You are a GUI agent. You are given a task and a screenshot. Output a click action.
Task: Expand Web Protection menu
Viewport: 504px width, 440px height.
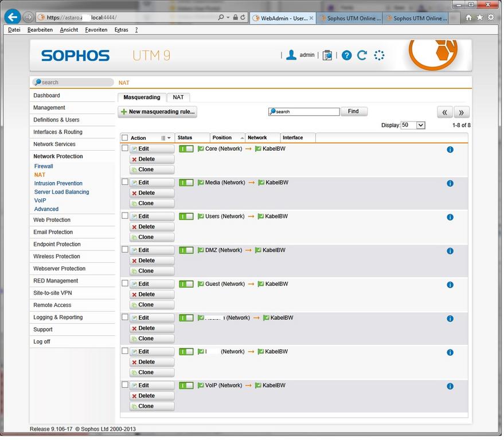[52, 220]
